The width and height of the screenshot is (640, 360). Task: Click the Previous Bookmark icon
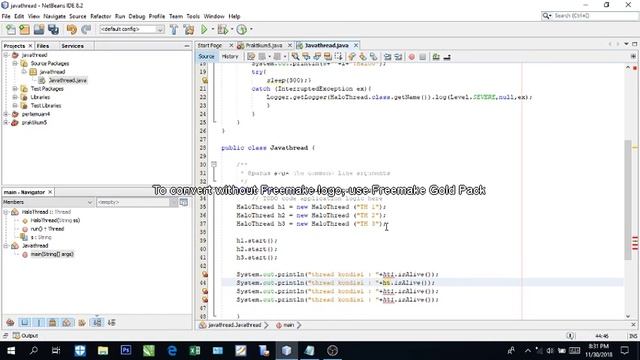pos(352,57)
